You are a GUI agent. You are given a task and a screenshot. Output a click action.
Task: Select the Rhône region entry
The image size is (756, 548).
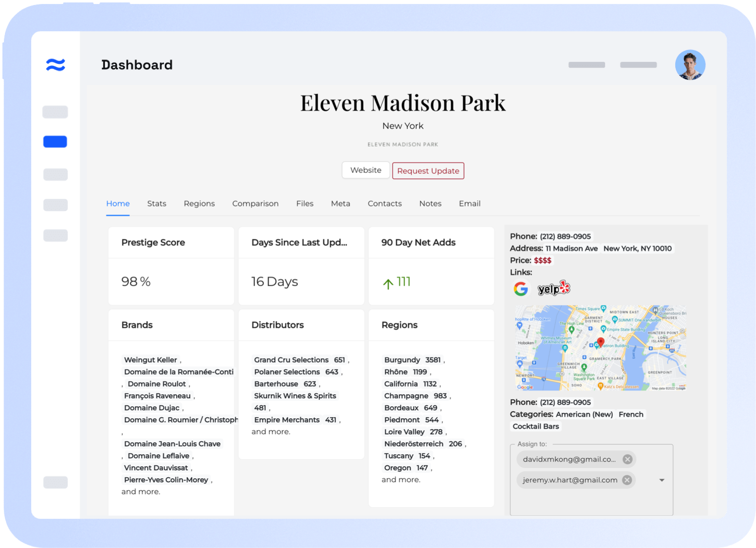(x=405, y=372)
